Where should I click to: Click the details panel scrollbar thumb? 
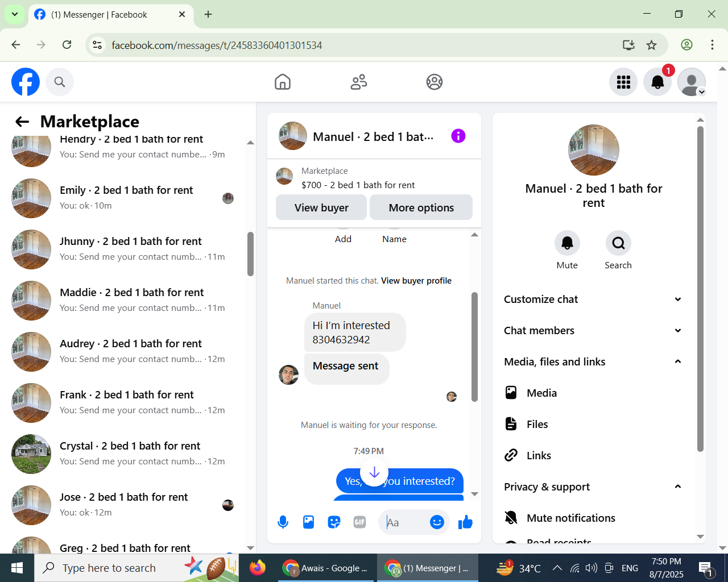pyautogui.click(x=700, y=289)
